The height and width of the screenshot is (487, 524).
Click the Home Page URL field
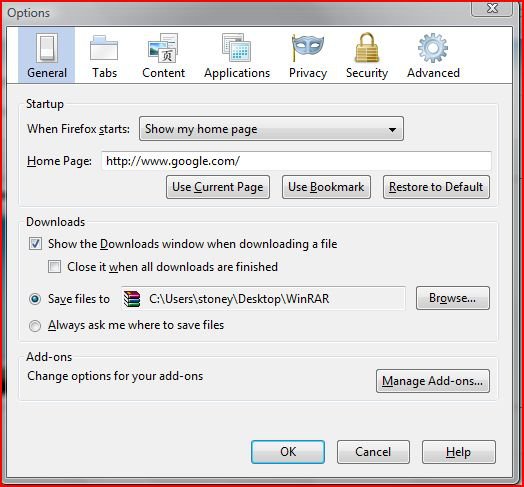point(296,161)
